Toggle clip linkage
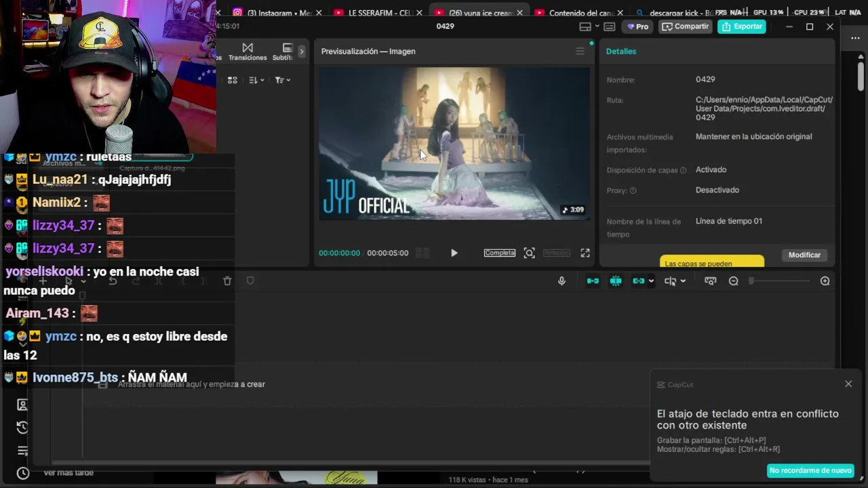Screen dimensions: 868x488 [x=638, y=281]
